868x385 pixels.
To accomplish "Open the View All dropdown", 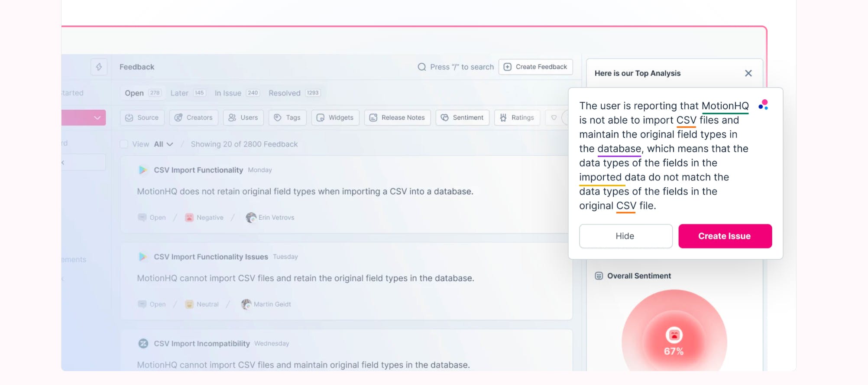I will (163, 144).
